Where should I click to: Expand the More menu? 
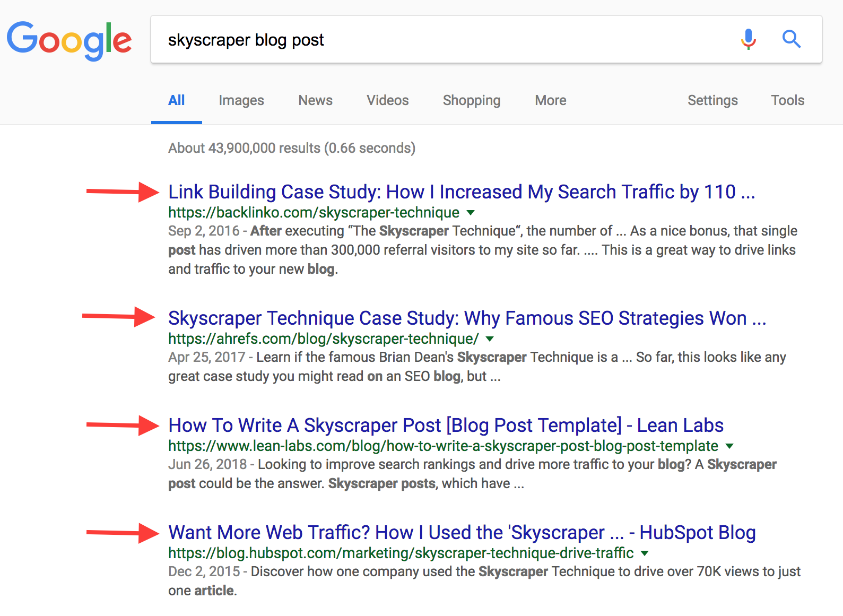[551, 100]
